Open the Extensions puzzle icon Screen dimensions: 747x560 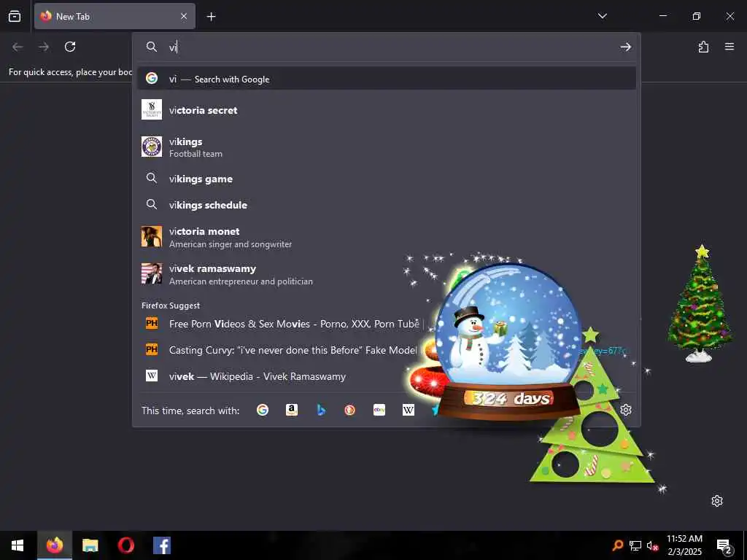703,47
